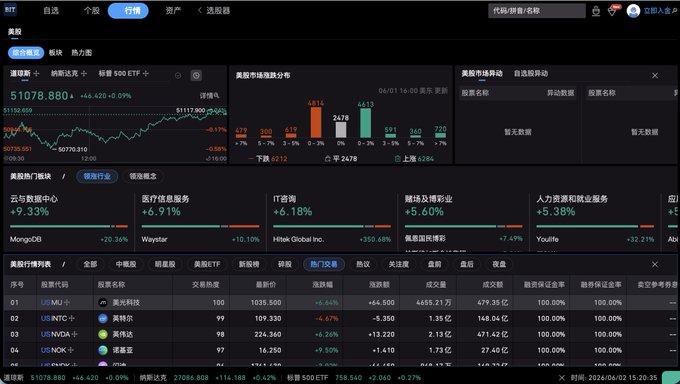This screenshot has width=680, height=384.
Task: Toggle 领涨行业 leading industries filter
Action: point(97,176)
